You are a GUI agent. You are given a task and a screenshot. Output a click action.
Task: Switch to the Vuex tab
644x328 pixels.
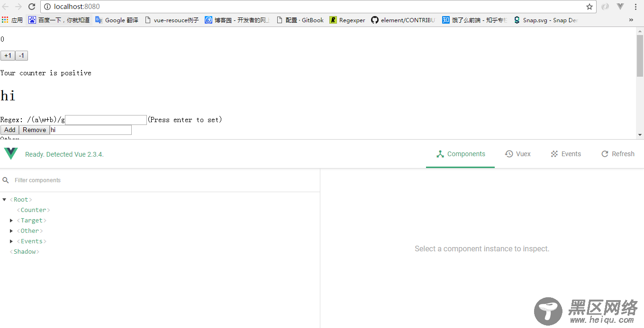click(518, 154)
